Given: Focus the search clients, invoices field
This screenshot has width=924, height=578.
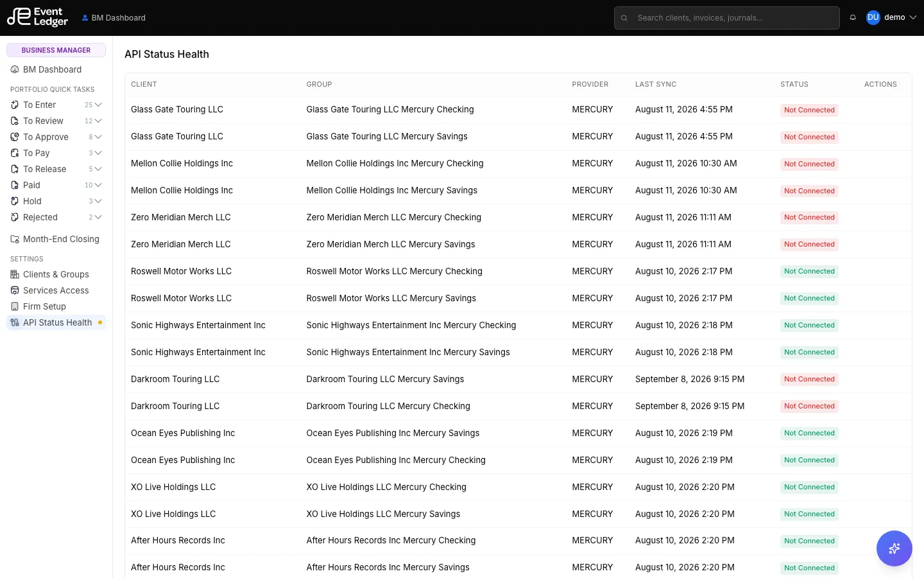Looking at the screenshot, I should (x=726, y=18).
